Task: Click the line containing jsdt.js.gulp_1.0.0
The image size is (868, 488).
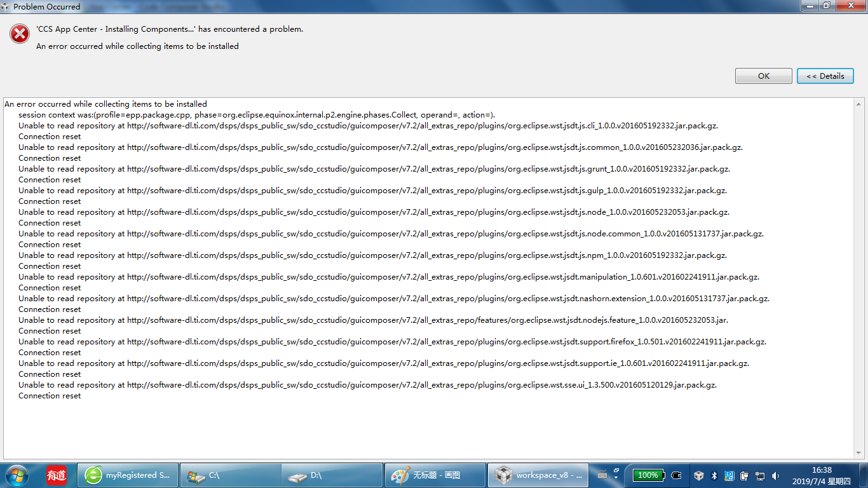Action: (373, 191)
